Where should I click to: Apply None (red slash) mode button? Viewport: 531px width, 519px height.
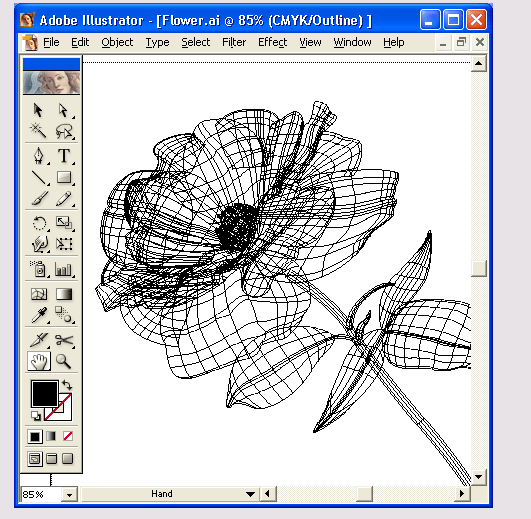[x=68, y=436]
